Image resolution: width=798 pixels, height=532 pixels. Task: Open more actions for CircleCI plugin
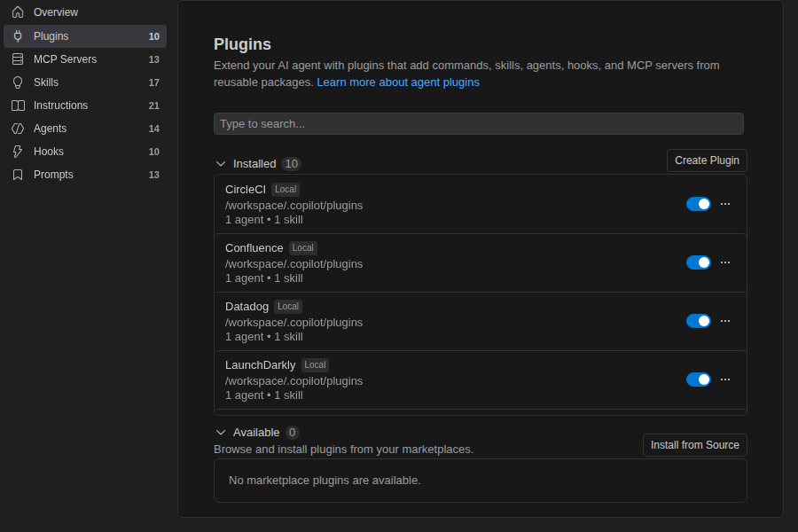point(725,204)
